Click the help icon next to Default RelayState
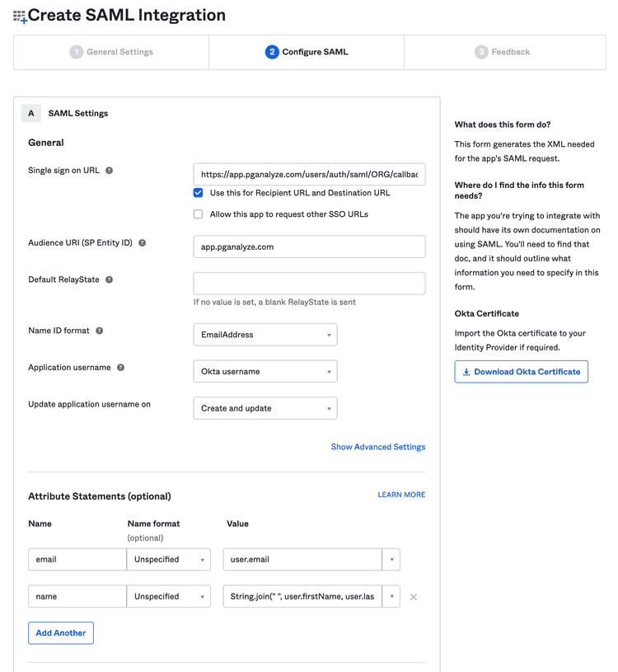 click(110, 280)
